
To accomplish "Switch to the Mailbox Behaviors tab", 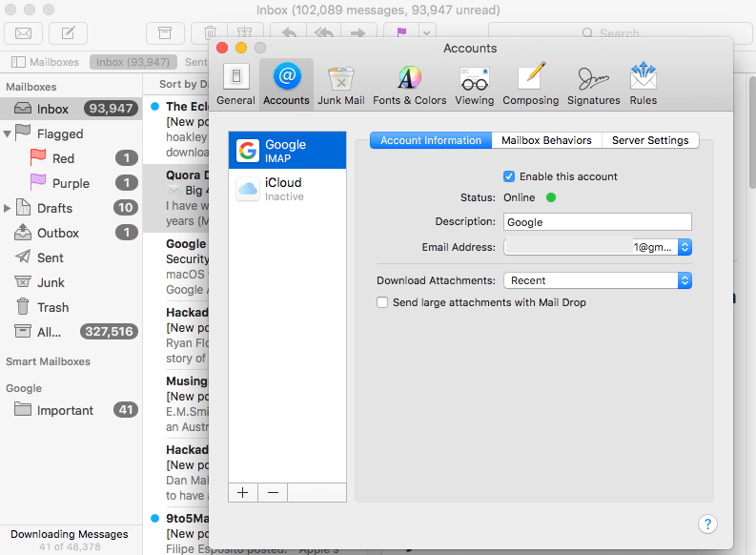I will click(546, 140).
